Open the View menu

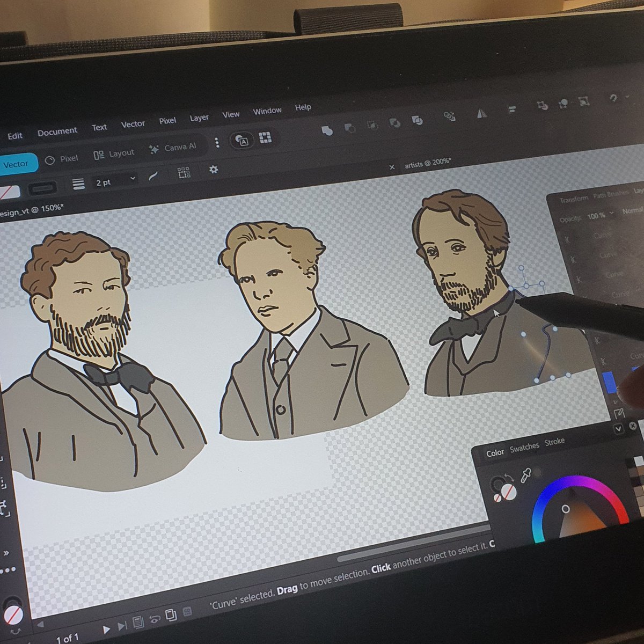click(231, 114)
